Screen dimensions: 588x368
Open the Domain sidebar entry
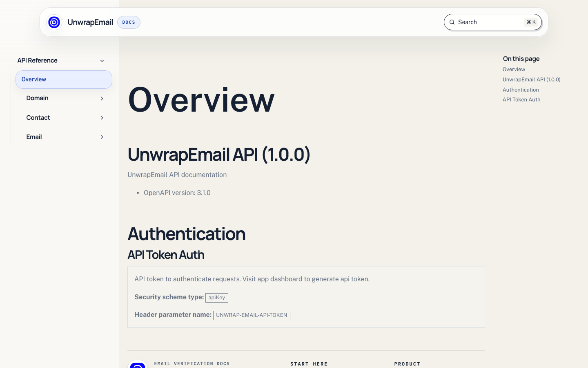[37, 98]
